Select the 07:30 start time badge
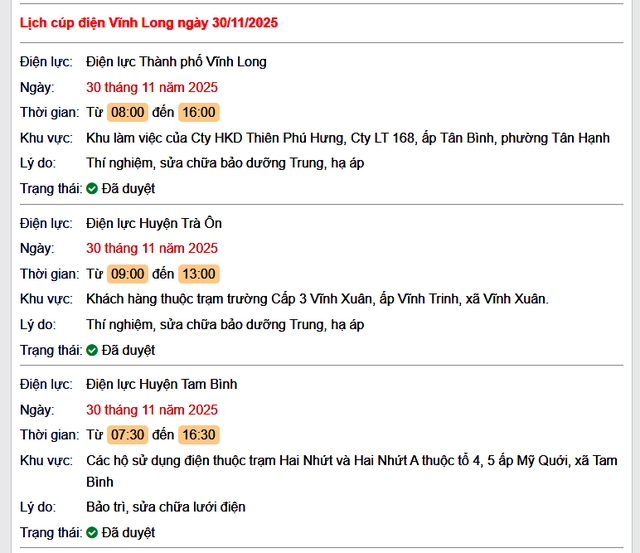640x553 pixels. click(127, 435)
